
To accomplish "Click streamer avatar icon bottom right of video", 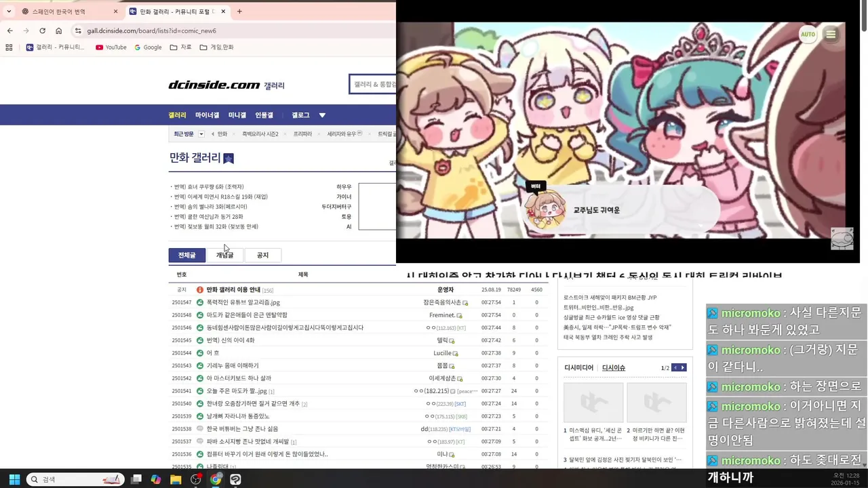I will click(x=842, y=238).
